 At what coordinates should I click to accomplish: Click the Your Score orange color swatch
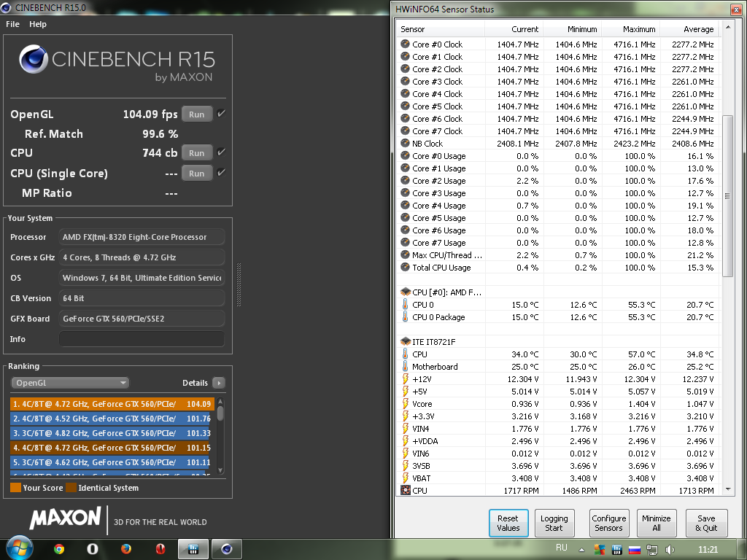click(16, 488)
